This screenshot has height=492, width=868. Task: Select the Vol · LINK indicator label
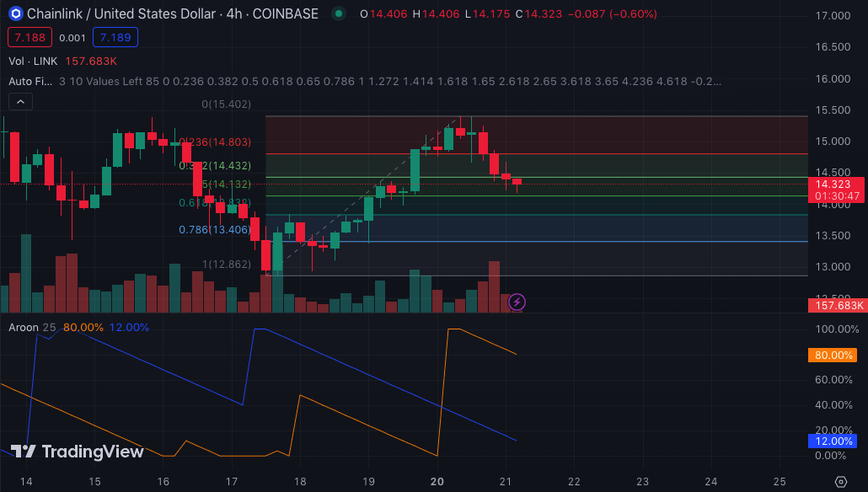33,61
